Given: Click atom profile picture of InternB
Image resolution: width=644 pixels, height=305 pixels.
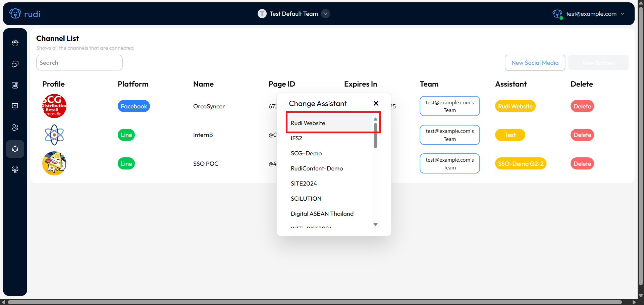Looking at the screenshot, I should tap(54, 135).
